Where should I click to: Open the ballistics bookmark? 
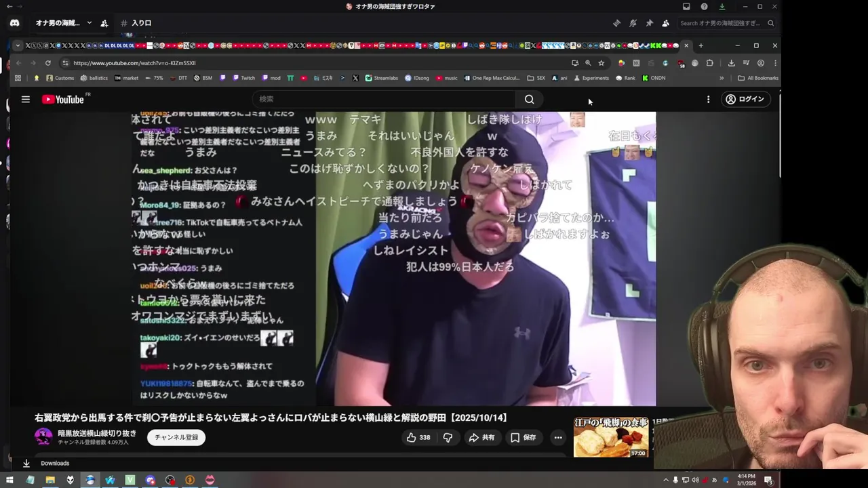coord(94,78)
